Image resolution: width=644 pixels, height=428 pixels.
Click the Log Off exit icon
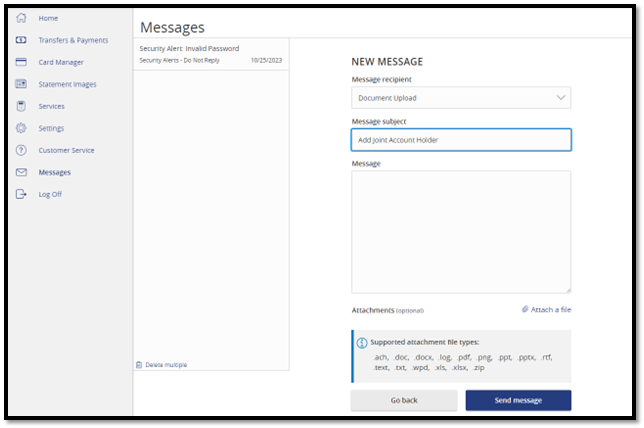click(20, 194)
